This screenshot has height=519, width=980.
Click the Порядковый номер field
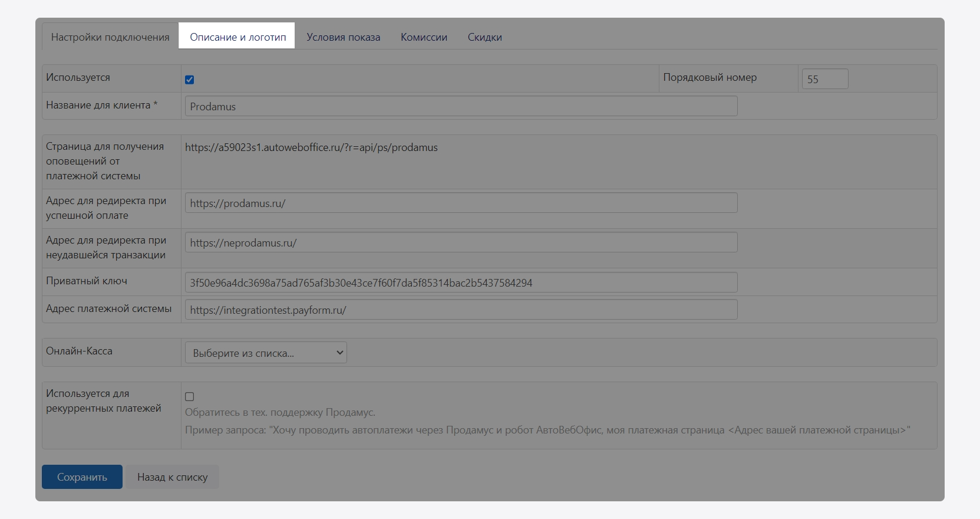click(824, 79)
